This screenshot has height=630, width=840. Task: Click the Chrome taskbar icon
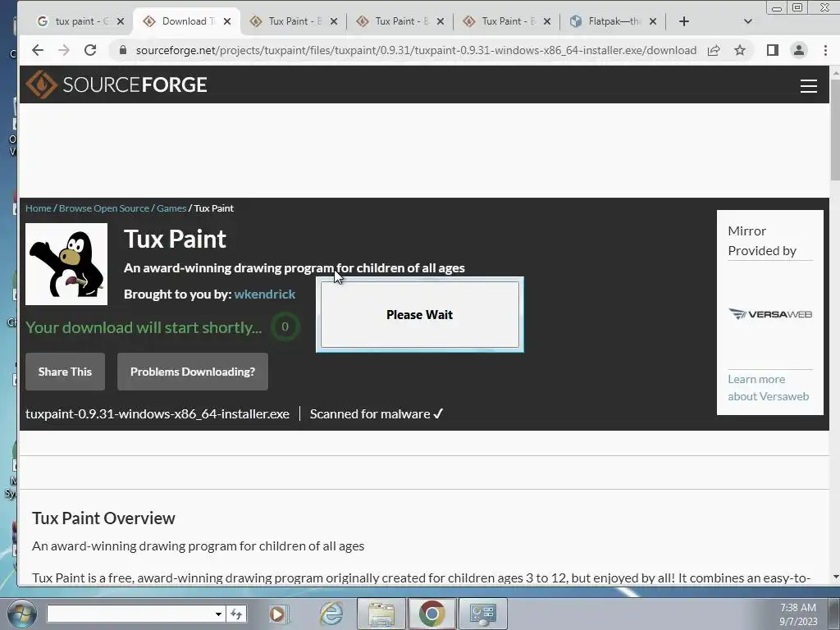pyautogui.click(x=431, y=614)
